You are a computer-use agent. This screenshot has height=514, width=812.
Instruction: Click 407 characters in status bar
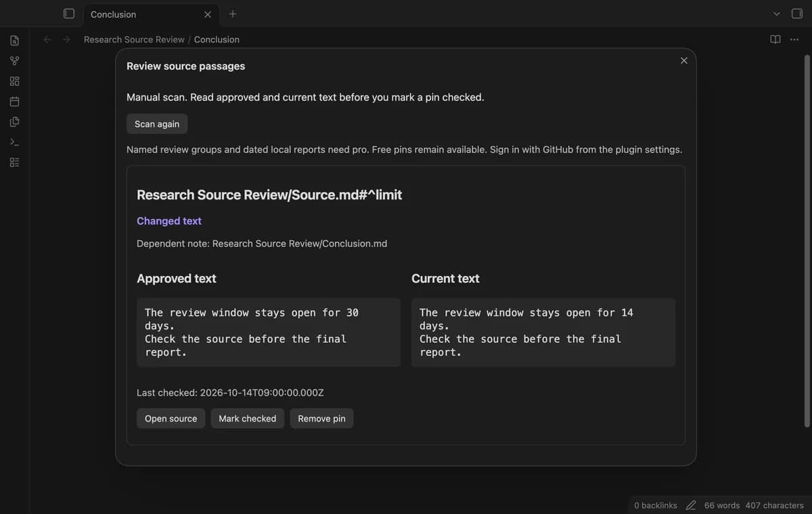pyautogui.click(x=775, y=505)
